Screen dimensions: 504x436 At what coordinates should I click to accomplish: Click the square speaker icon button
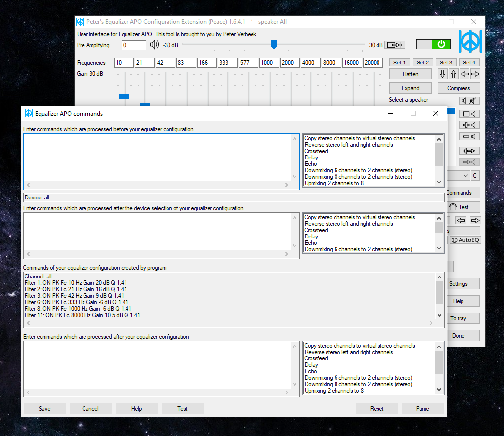469,114
